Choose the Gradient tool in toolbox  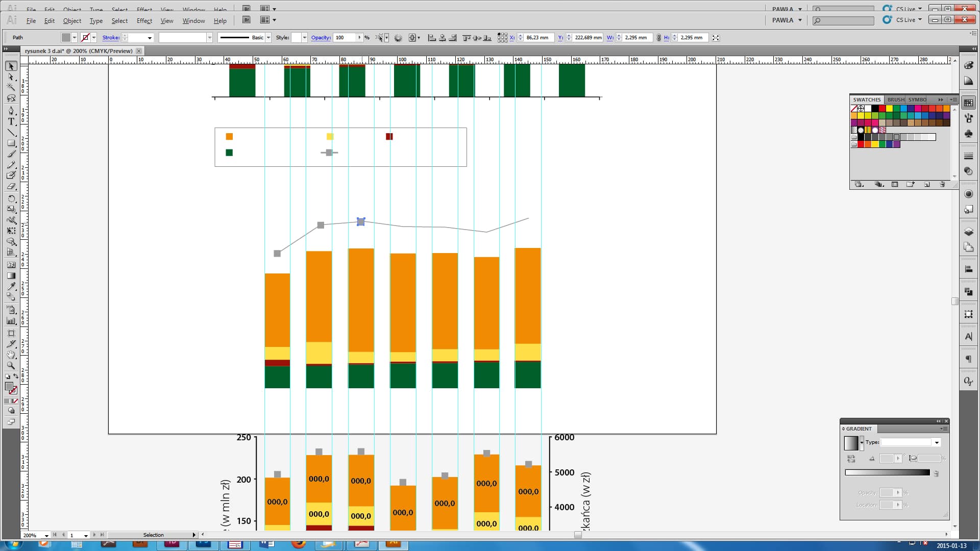[x=11, y=275]
